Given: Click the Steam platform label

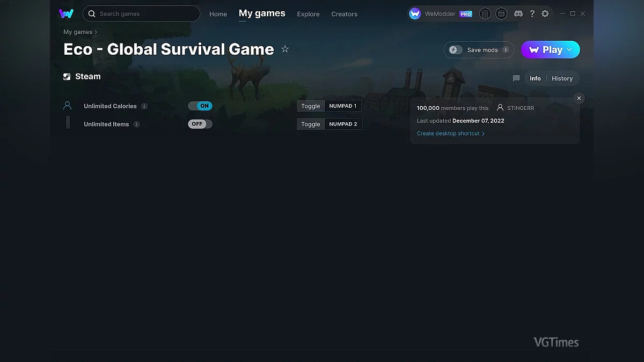Looking at the screenshot, I should (88, 77).
